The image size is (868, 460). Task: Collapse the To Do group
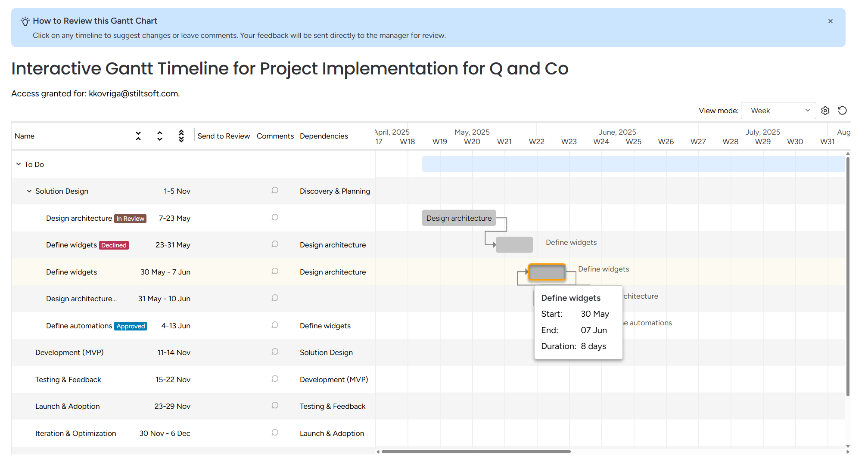coord(19,164)
